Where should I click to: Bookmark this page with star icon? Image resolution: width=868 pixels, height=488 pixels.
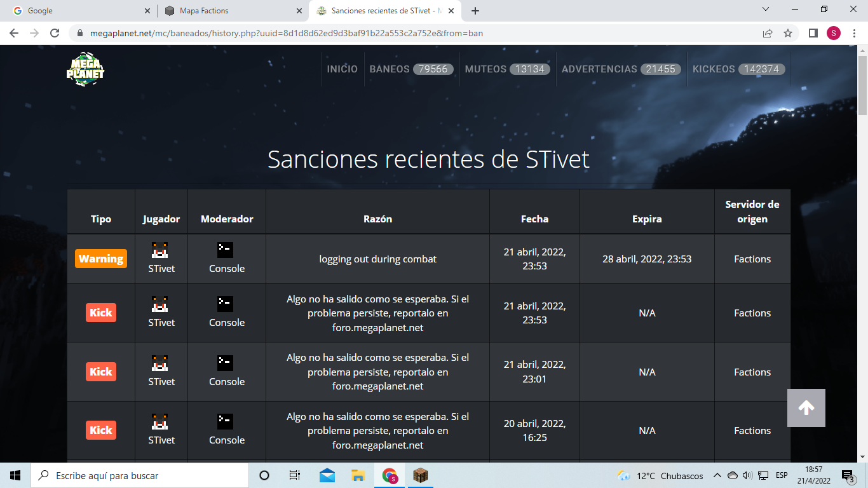click(788, 33)
